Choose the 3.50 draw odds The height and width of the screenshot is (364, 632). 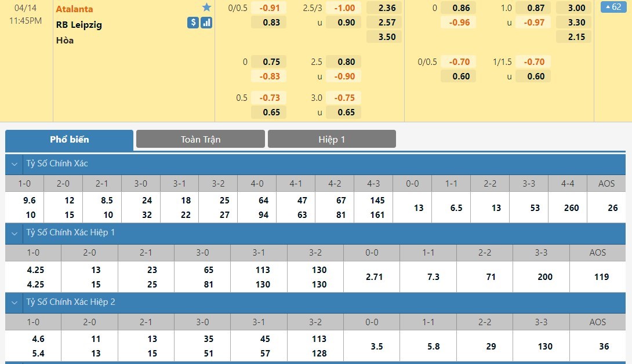pos(386,37)
